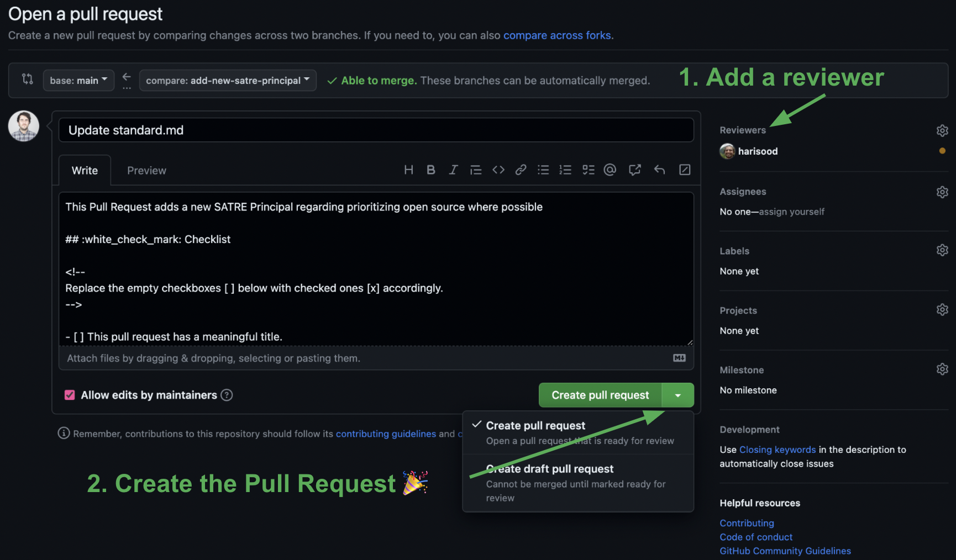Screen dimensions: 956x560
Task: Insert a task list
Action: (x=589, y=170)
